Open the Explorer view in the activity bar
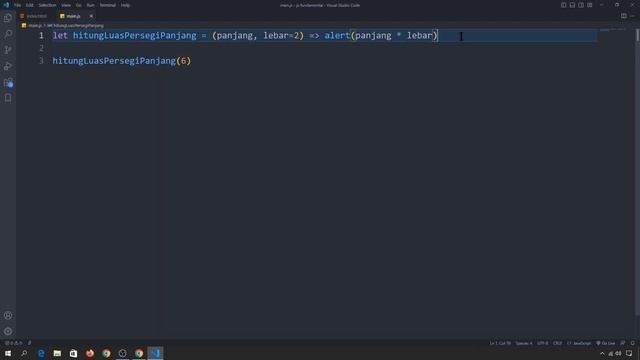Screen dimensions: 640x360 (8, 18)
